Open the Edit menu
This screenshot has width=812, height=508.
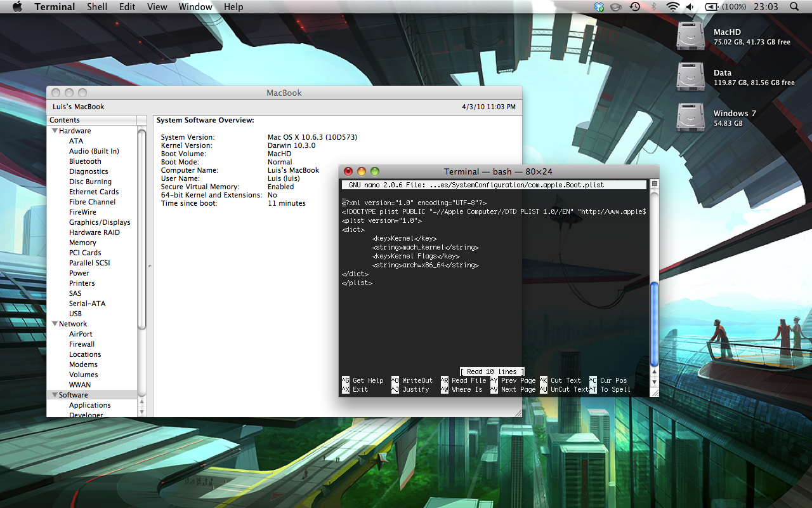point(127,7)
